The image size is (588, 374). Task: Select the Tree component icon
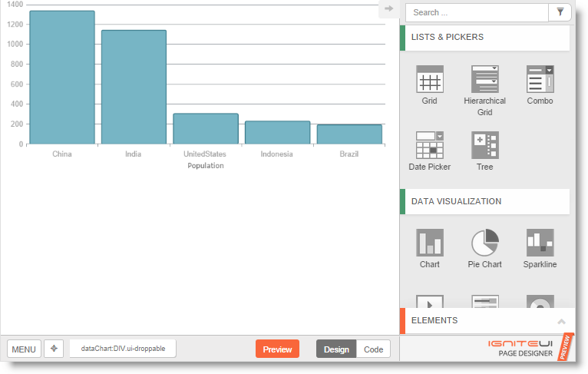(484, 145)
